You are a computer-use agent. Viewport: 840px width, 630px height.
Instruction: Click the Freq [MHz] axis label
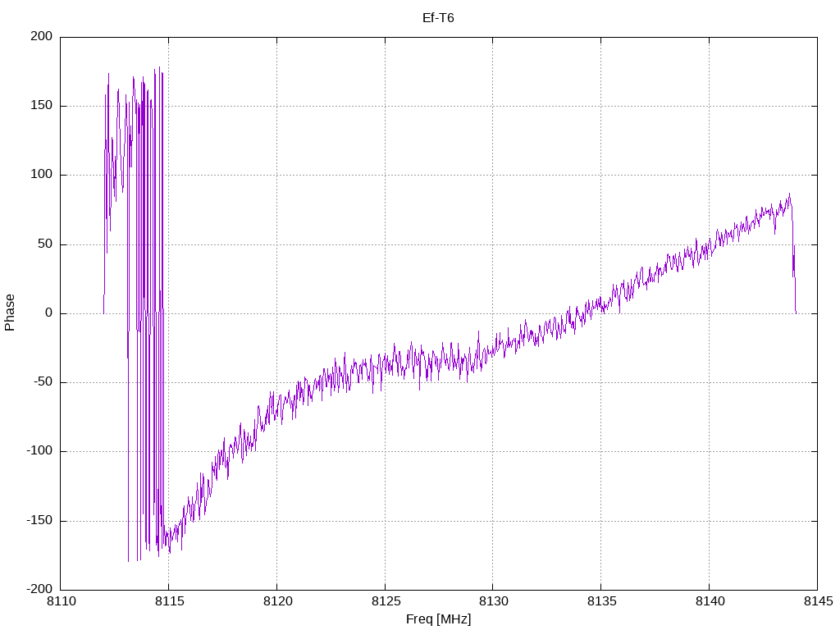pos(438,619)
